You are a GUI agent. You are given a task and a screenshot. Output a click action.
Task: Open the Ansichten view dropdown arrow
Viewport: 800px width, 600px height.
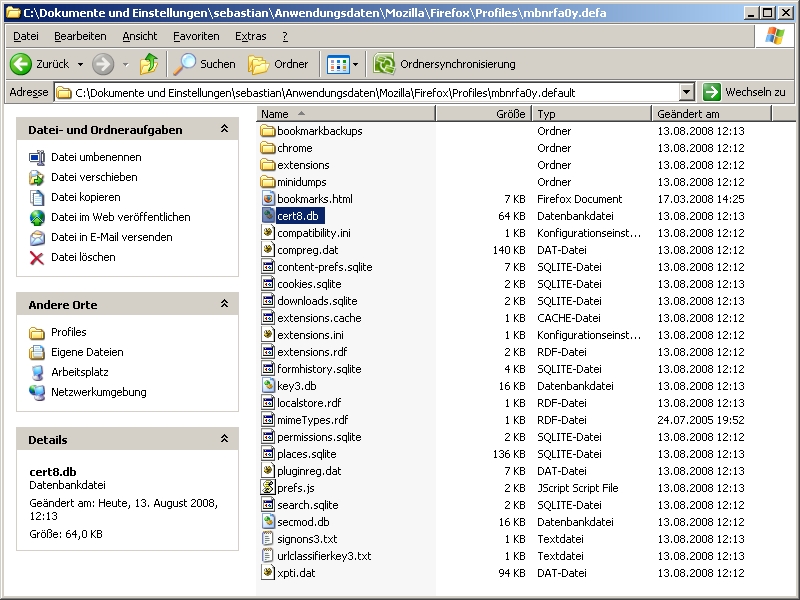click(356, 65)
